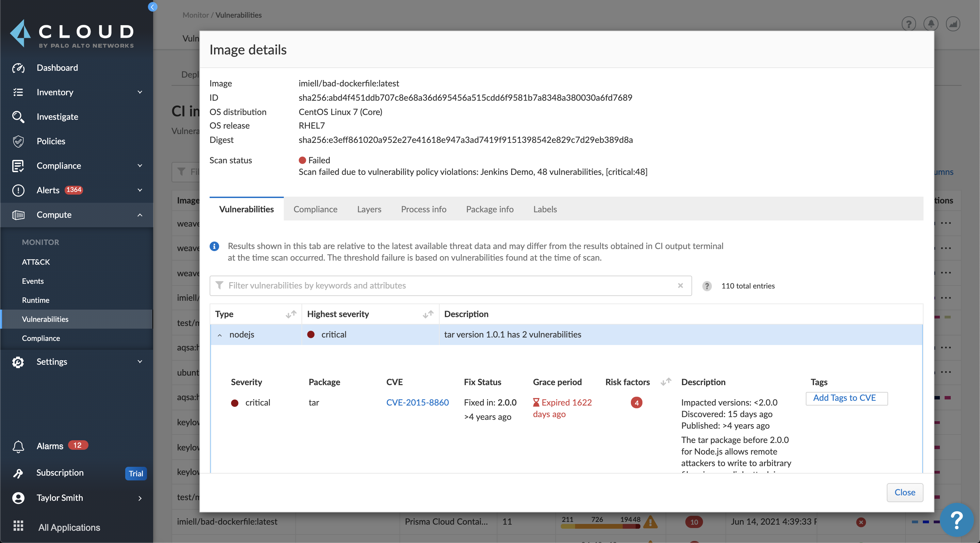Viewport: 980px width, 543px height.
Task: Open the Policies shield icon
Action: 18,141
